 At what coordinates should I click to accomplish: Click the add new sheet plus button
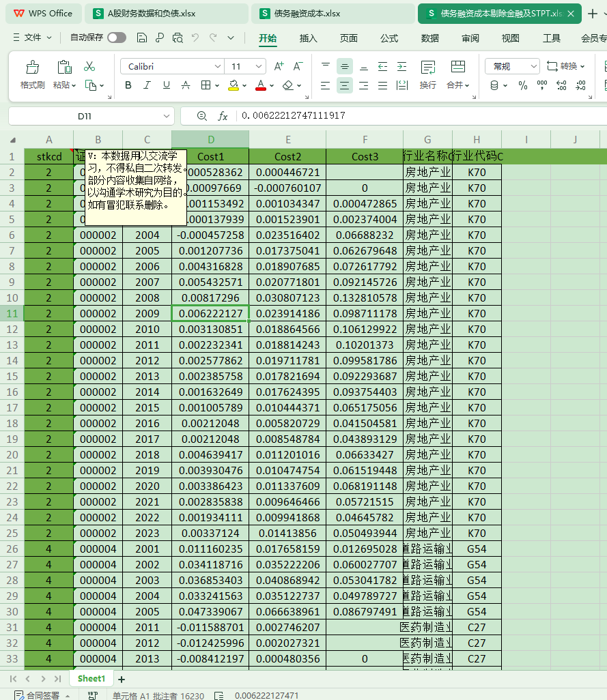122,679
